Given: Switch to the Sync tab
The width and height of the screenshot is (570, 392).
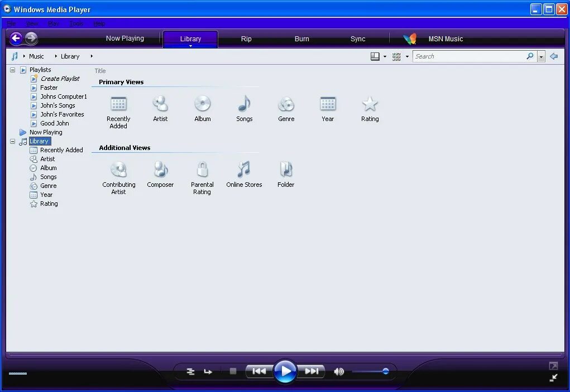Looking at the screenshot, I should tap(358, 39).
